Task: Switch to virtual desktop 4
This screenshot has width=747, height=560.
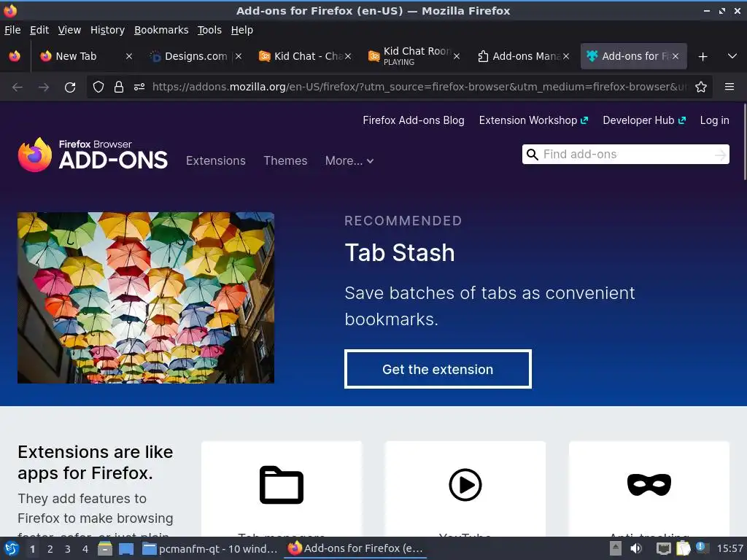Action: click(85, 549)
